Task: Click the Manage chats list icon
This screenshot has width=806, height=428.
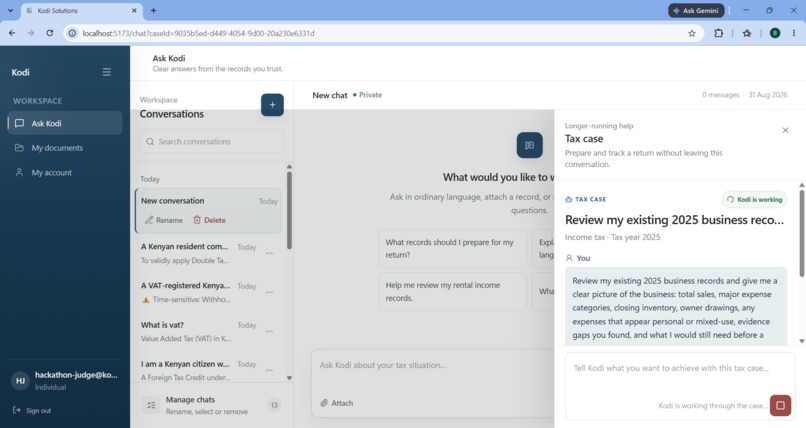Action: [x=151, y=405]
